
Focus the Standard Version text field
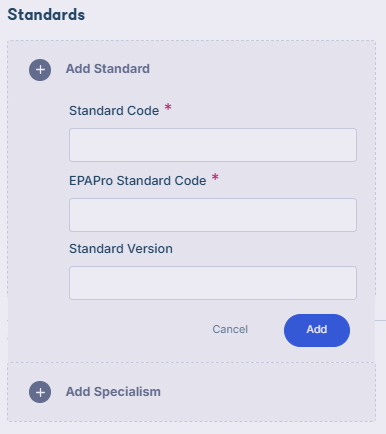tap(213, 283)
